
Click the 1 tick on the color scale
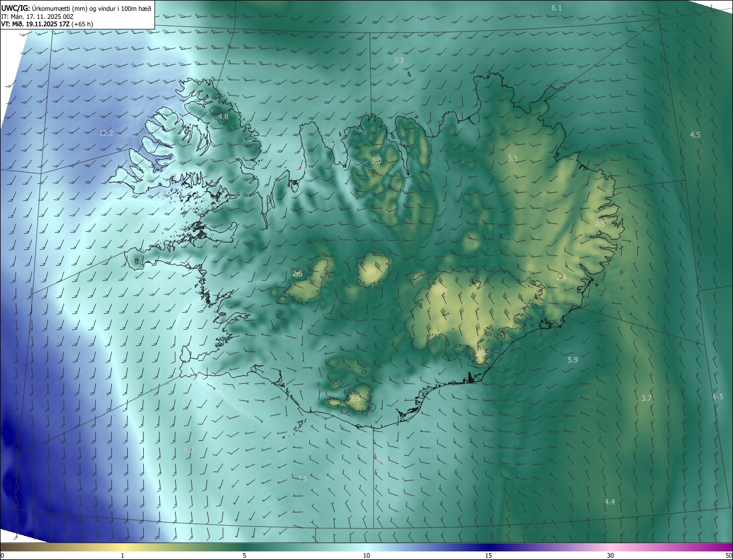[123, 555]
